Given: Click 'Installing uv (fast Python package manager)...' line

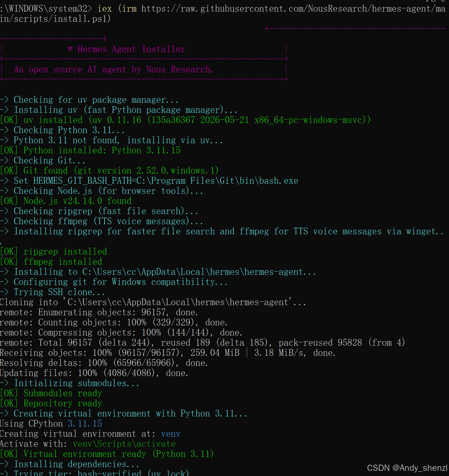Looking at the screenshot, I should (119, 110).
